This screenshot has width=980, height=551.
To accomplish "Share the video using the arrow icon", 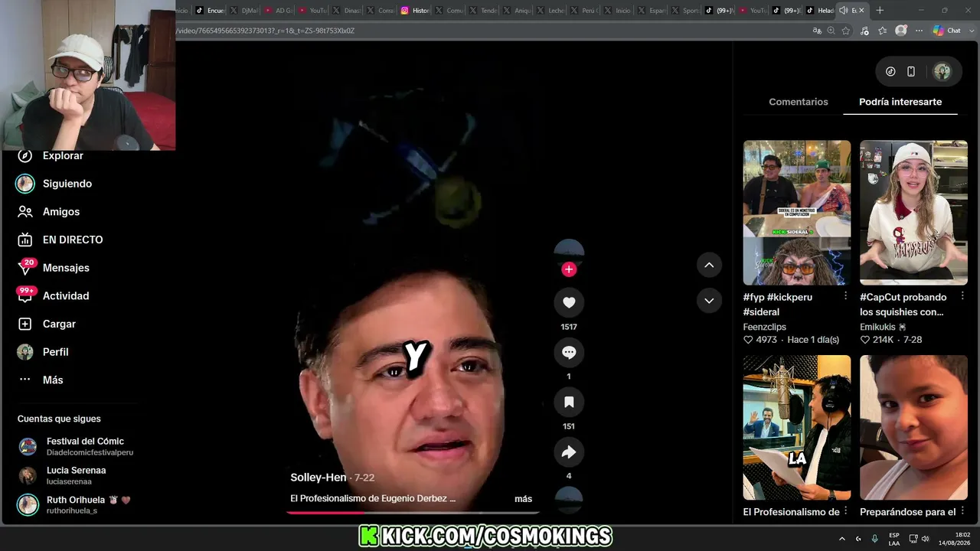I will [x=569, y=452].
